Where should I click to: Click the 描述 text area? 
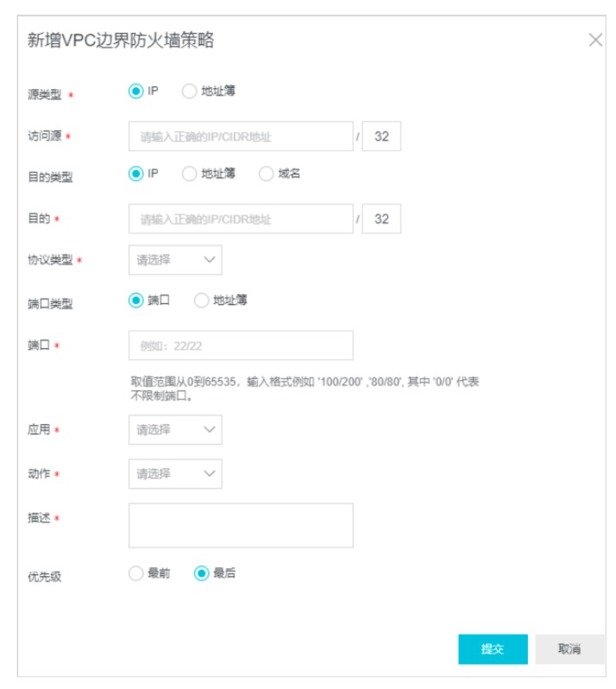(241, 525)
